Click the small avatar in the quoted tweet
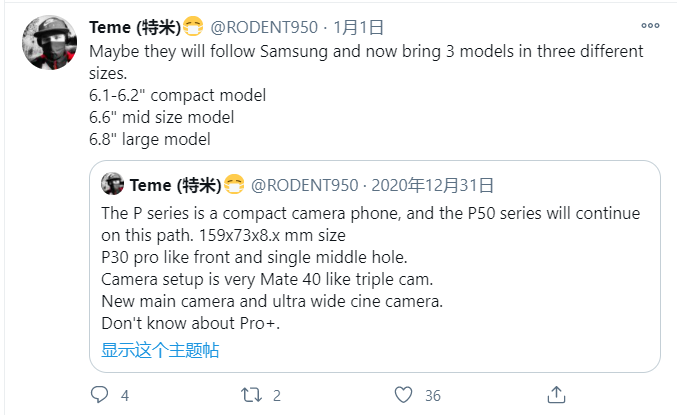 tap(113, 185)
